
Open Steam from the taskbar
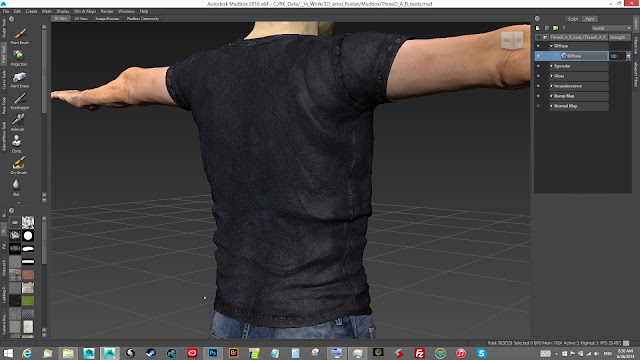click(x=151, y=353)
